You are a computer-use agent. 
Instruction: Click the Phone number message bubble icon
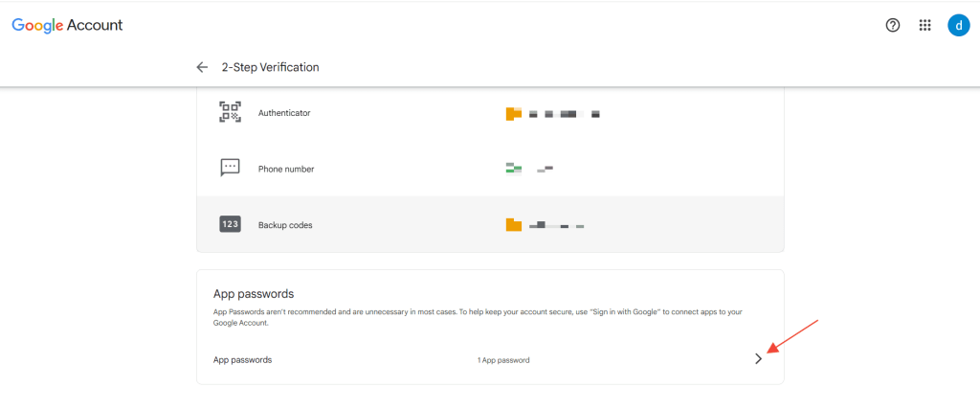coord(230,168)
